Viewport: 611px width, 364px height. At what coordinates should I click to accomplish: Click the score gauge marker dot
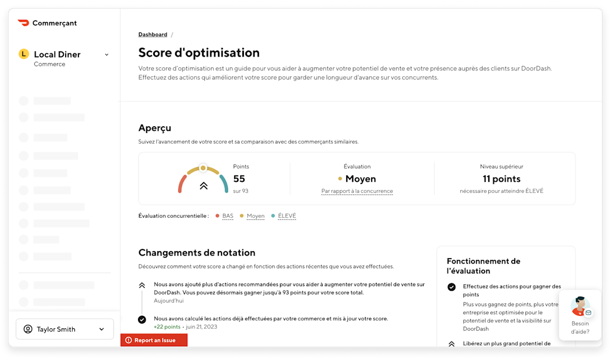click(203, 168)
